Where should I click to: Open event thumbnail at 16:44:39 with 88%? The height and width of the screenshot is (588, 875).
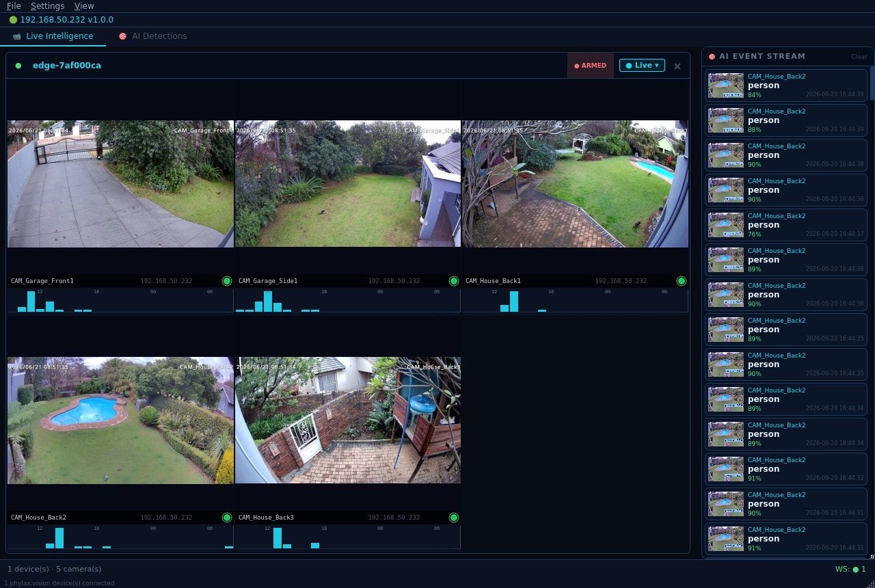(726, 120)
